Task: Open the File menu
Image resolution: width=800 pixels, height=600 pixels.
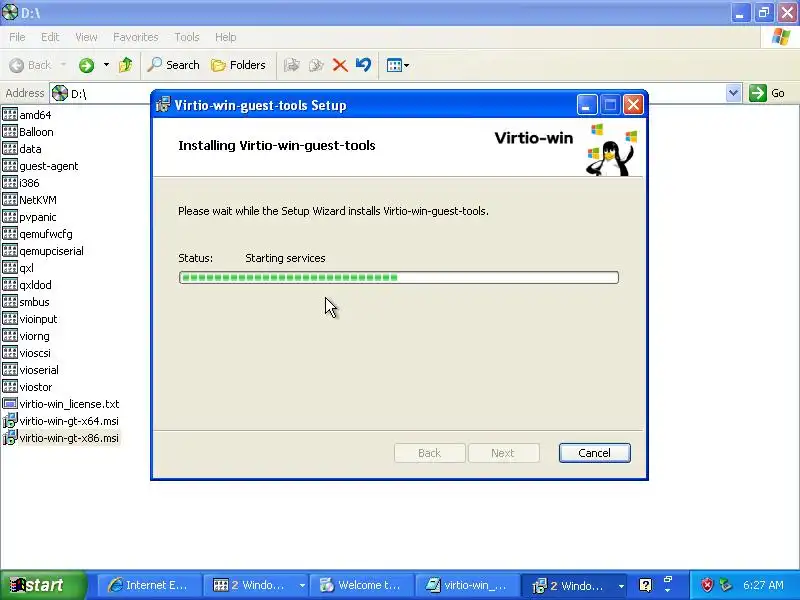Action: pos(17,37)
